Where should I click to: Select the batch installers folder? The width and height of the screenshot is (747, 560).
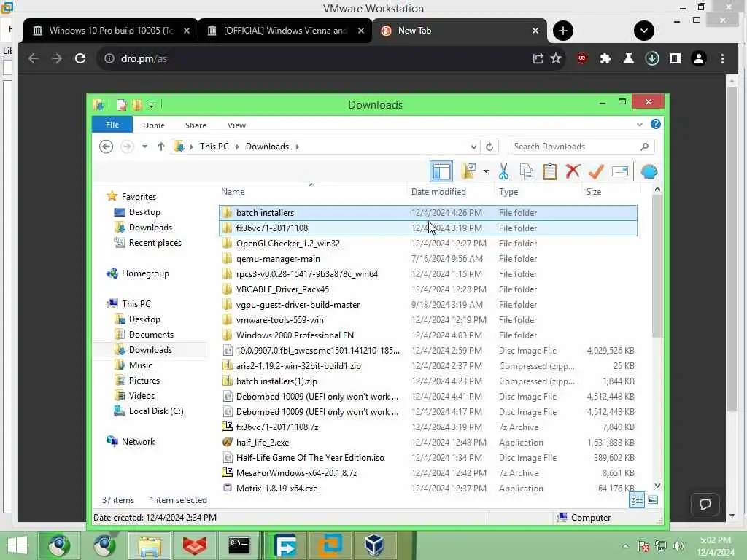coord(427,212)
